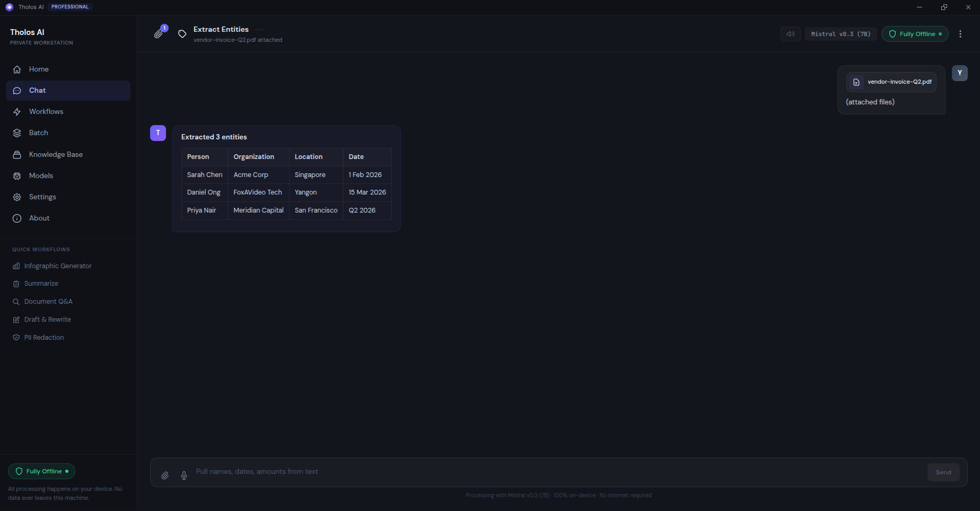980x511 pixels.
Task: Open the Batch section
Action: pyautogui.click(x=68, y=133)
